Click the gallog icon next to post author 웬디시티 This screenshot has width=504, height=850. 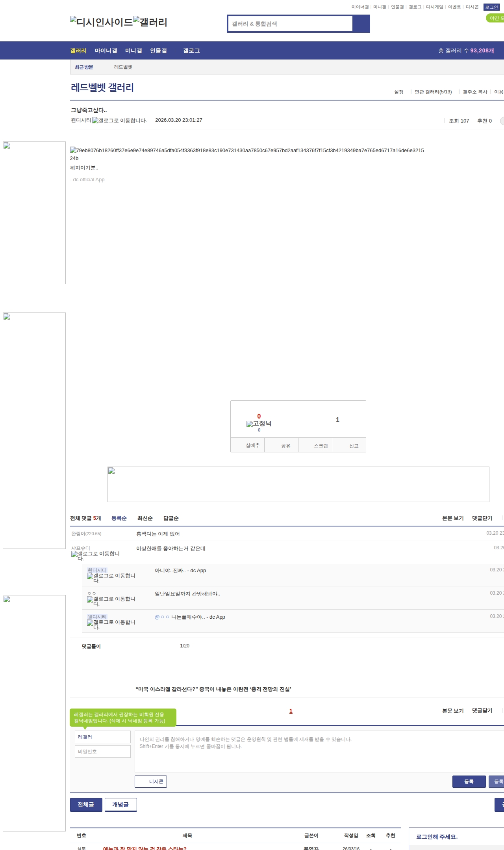point(120,121)
